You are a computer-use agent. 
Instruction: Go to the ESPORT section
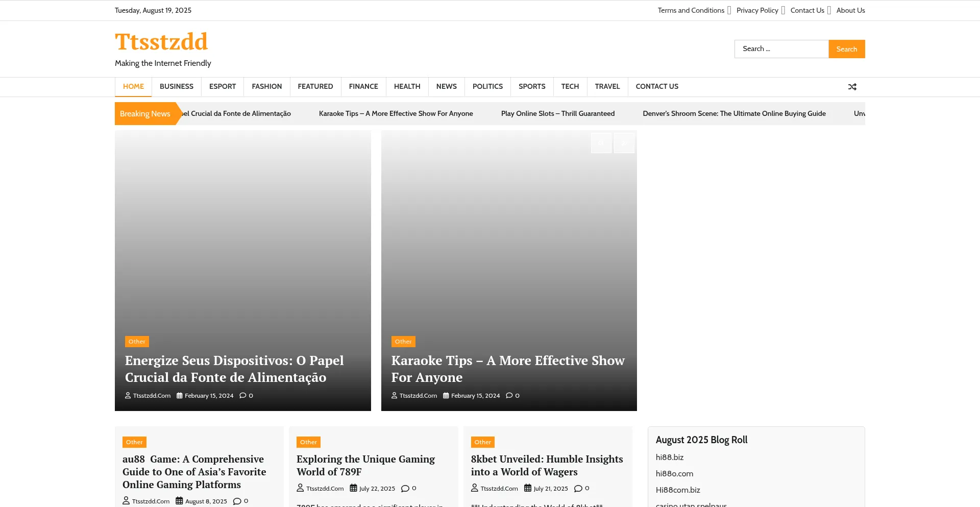[x=223, y=86]
